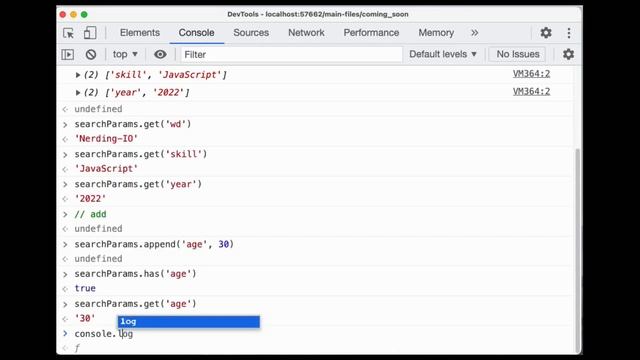The width and height of the screenshot is (640, 360).
Task: Click the '30' result string
Action: (x=85, y=318)
